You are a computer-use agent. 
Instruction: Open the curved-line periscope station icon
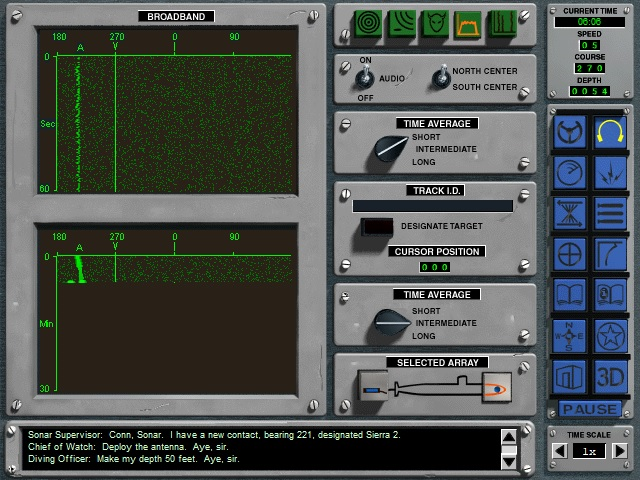point(610,254)
